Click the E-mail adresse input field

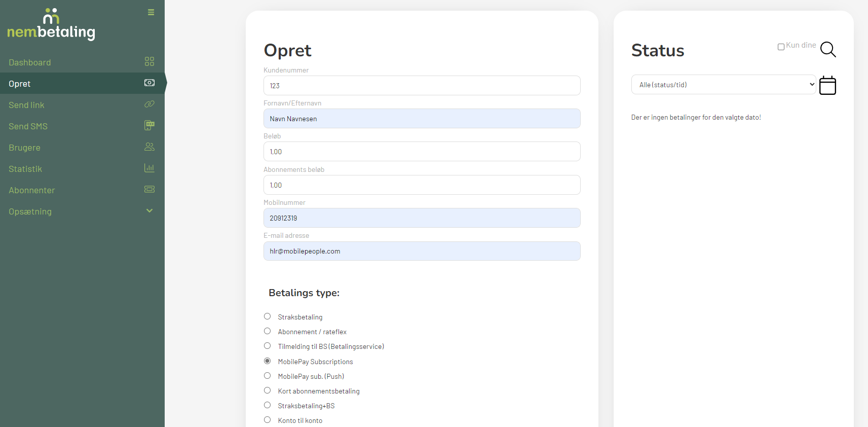click(422, 251)
